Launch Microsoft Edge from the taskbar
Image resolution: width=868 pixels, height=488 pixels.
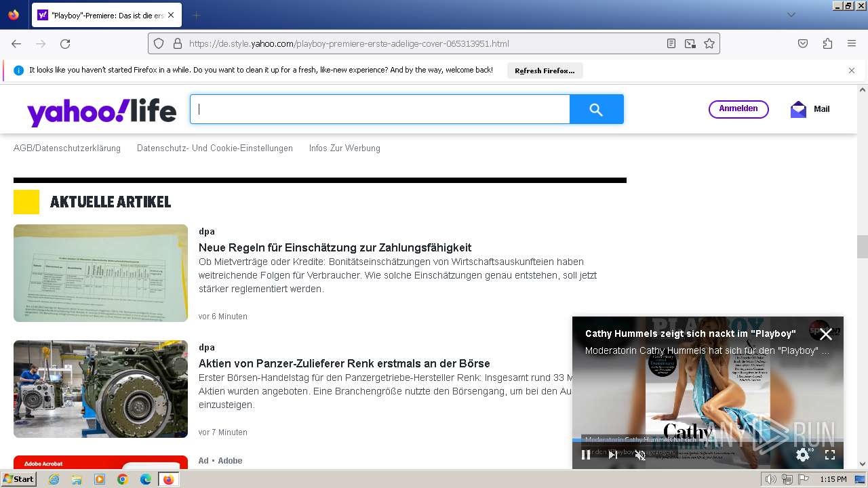pyautogui.click(x=145, y=479)
